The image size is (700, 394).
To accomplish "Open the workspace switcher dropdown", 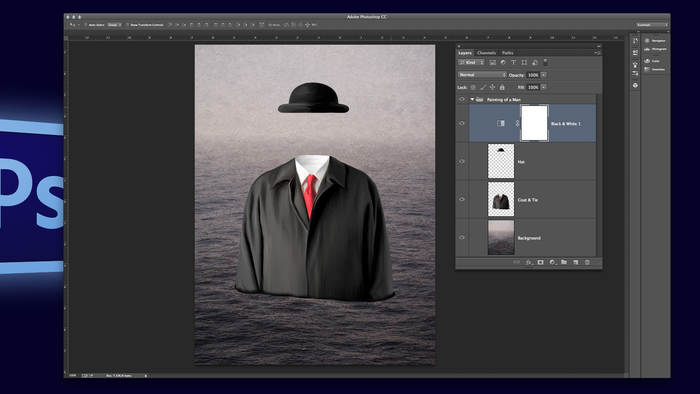I will (x=652, y=25).
